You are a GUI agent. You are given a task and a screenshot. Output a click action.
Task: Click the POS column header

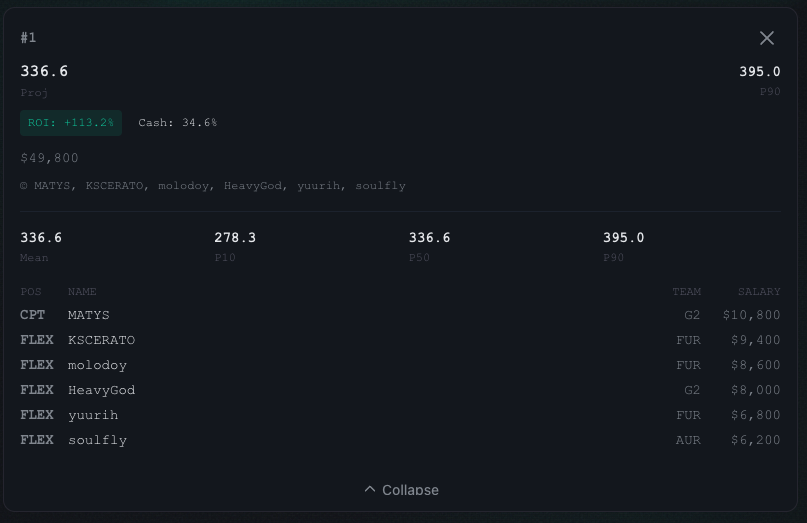click(31, 292)
